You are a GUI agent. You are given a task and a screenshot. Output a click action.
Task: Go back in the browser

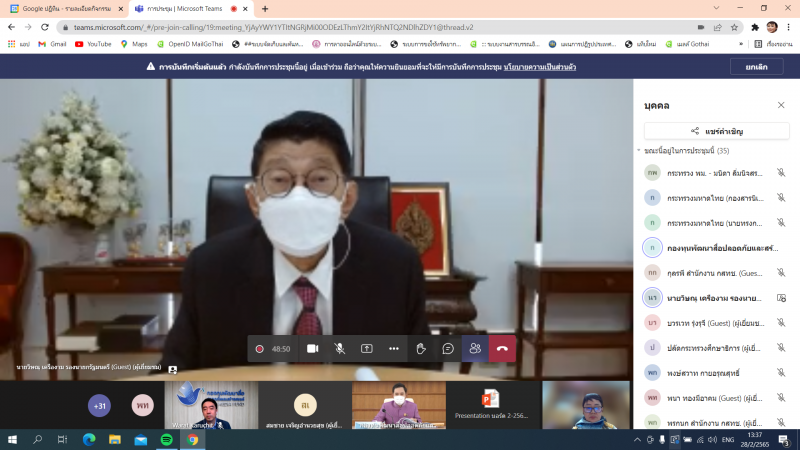(x=11, y=27)
